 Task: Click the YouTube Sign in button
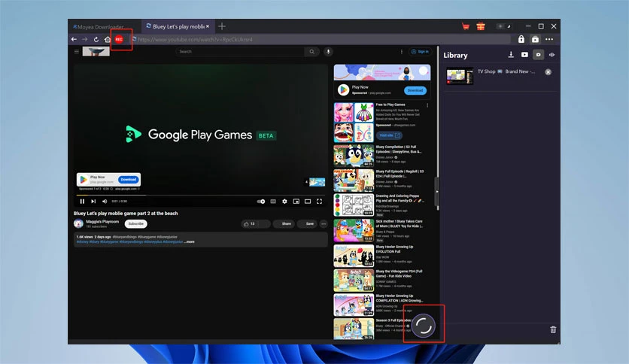[420, 51]
